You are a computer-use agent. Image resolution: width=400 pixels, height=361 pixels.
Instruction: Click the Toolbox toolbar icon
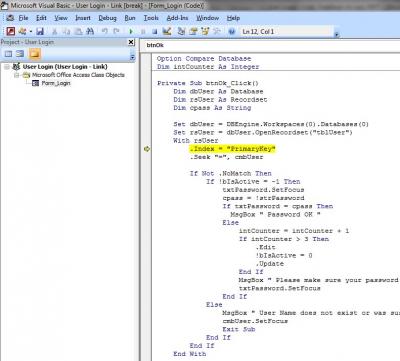[x=217, y=31]
